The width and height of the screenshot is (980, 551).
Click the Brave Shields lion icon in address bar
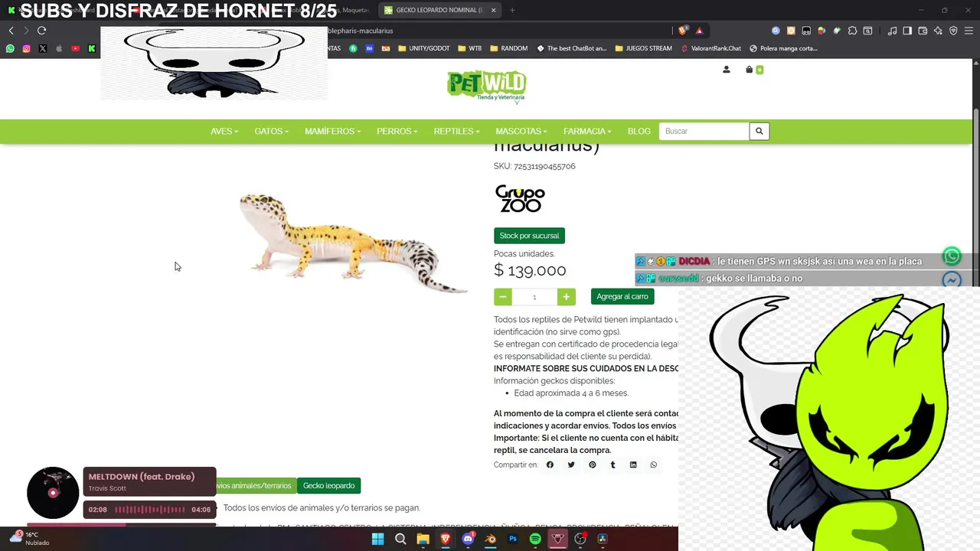[683, 31]
